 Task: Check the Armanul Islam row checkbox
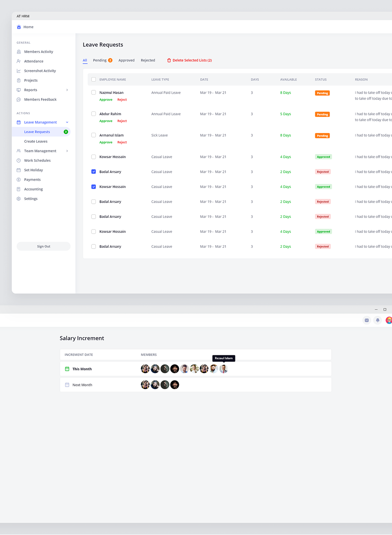click(x=94, y=135)
